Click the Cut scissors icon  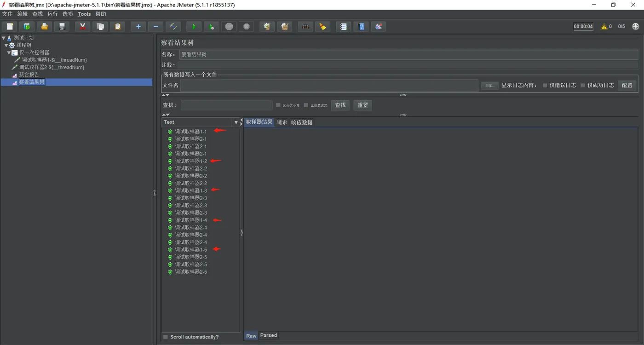pyautogui.click(x=82, y=27)
